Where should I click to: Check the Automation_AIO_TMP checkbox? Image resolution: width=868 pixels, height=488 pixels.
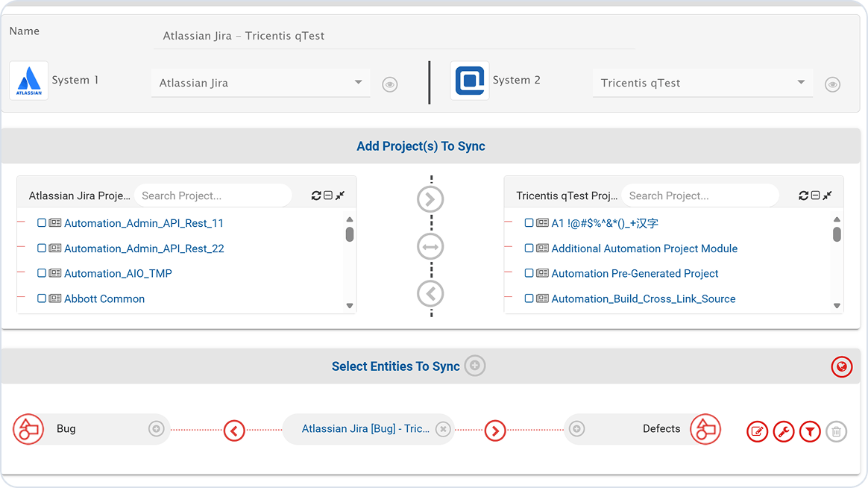click(x=42, y=273)
